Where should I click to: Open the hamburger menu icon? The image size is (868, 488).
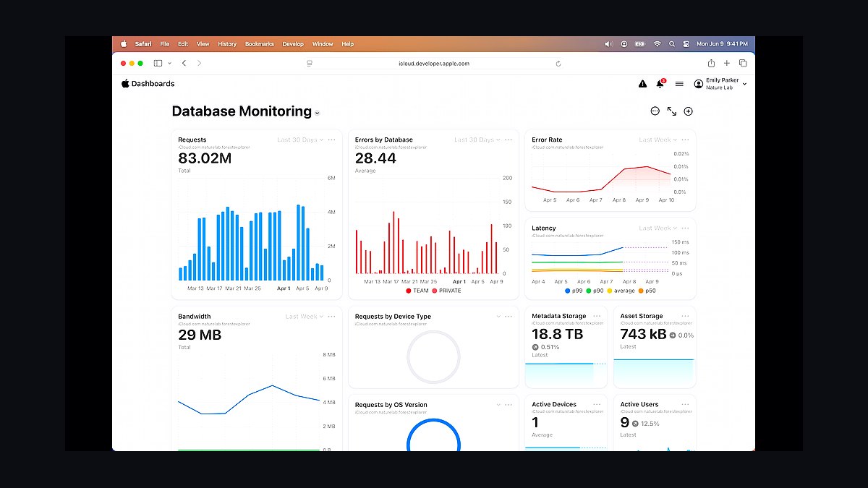(x=679, y=84)
